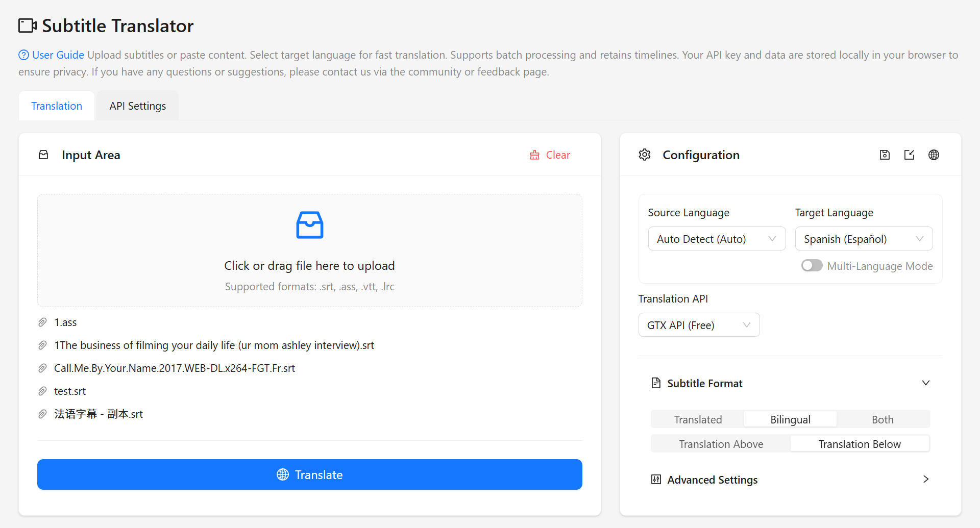Select Translation Above placement

click(x=720, y=443)
